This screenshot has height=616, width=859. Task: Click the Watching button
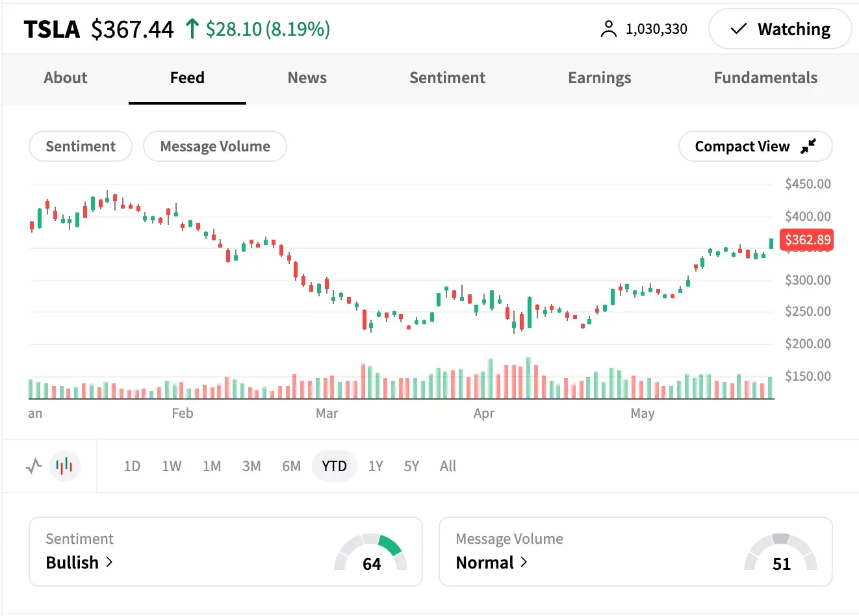pyautogui.click(x=780, y=29)
